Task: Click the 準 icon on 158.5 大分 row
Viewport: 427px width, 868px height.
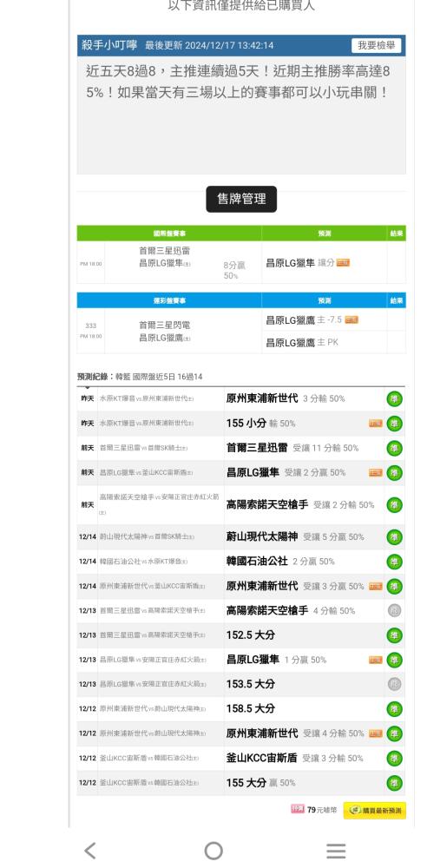Action: (394, 708)
